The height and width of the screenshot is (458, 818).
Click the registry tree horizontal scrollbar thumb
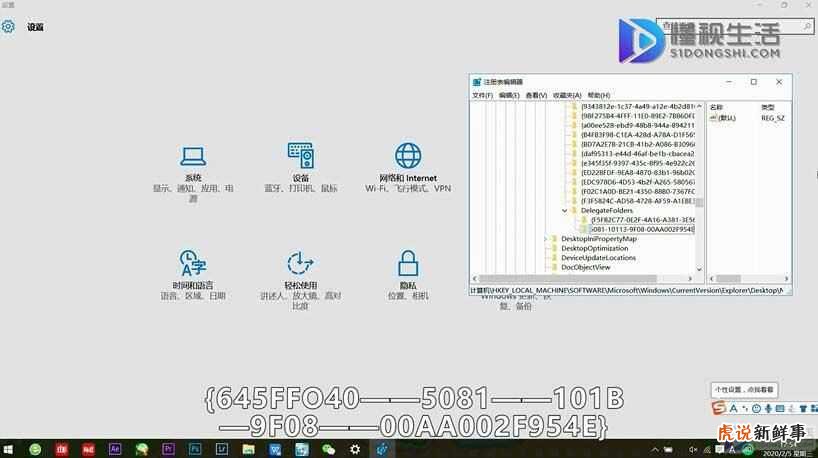[567, 279]
